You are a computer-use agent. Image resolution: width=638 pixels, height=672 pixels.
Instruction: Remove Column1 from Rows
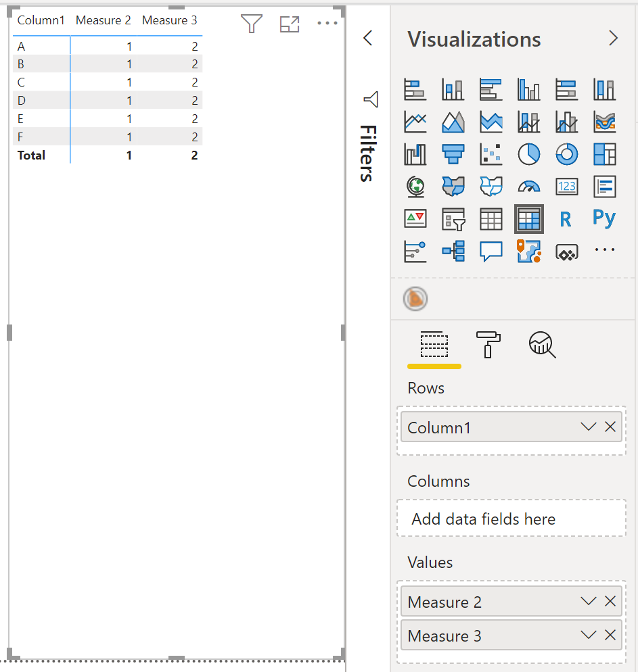[x=610, y=427]
